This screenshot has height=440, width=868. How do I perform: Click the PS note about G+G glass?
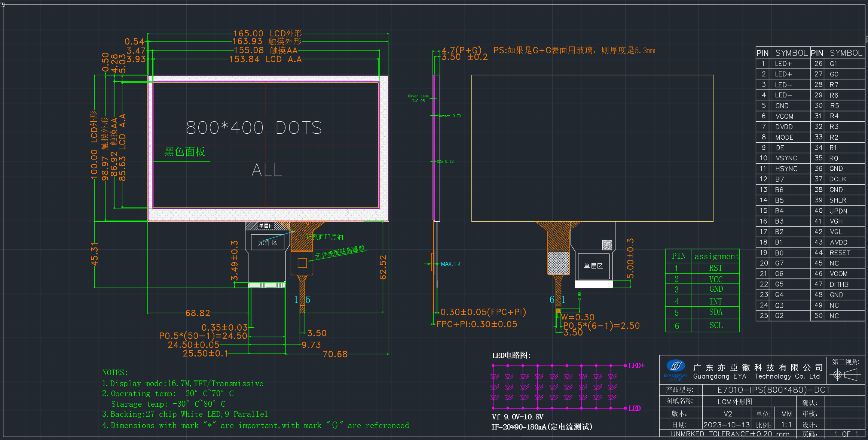coord(574,51)
